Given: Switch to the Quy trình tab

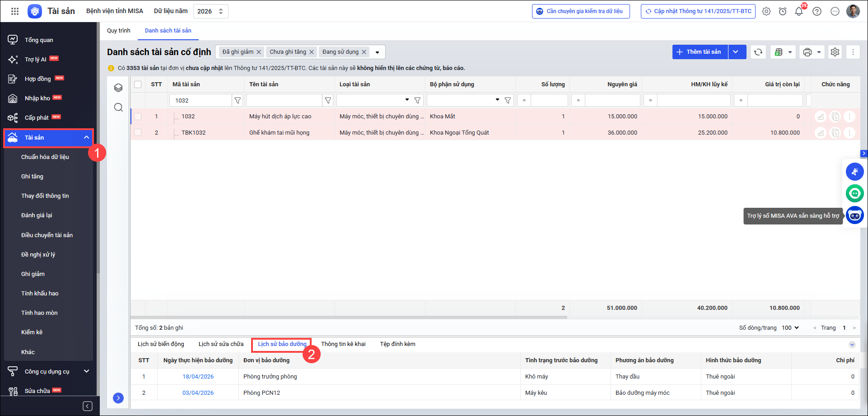Looking at the screenshot, I should pos(118,31).
